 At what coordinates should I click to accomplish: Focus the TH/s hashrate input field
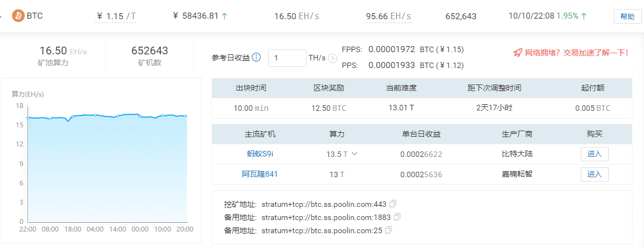pos(287,58)
